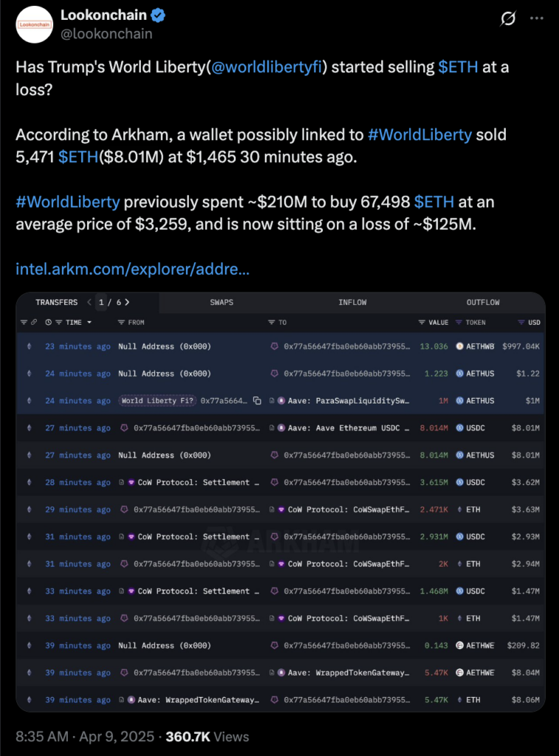559x756 pixels.
Task: Switch to the INFLOW tab
Action: coord(352,302)
